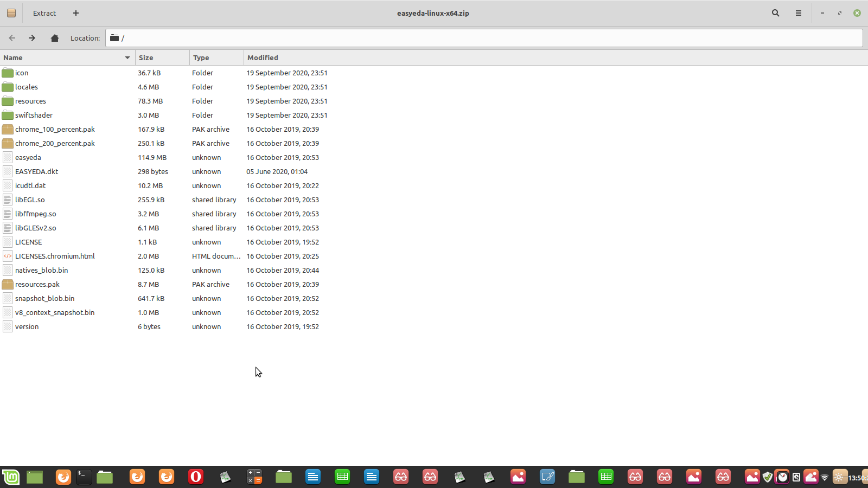This screenshot has width=868, height=488.
Task: Go to the archive home folder
Action: [x=55, y=38]
